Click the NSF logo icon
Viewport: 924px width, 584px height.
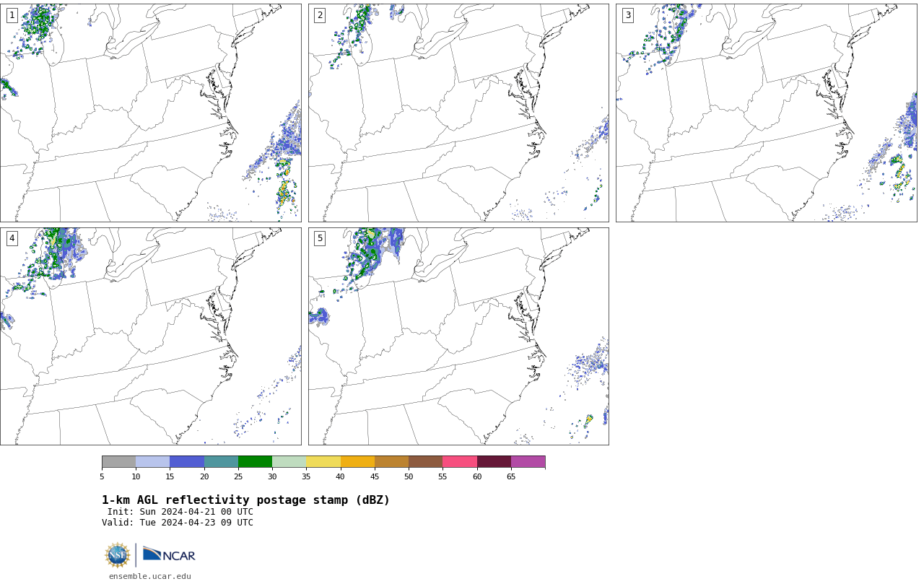pos(117,555)
